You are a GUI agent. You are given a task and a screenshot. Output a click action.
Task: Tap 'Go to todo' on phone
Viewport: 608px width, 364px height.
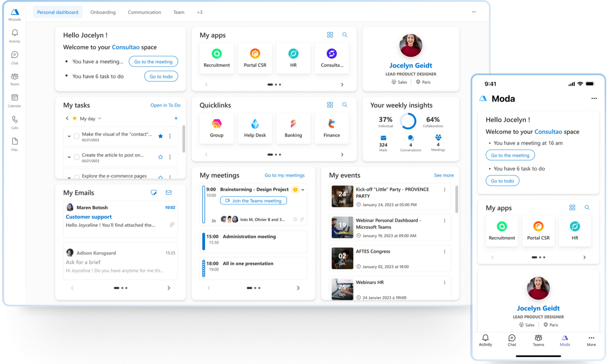[x=502, y=181]
